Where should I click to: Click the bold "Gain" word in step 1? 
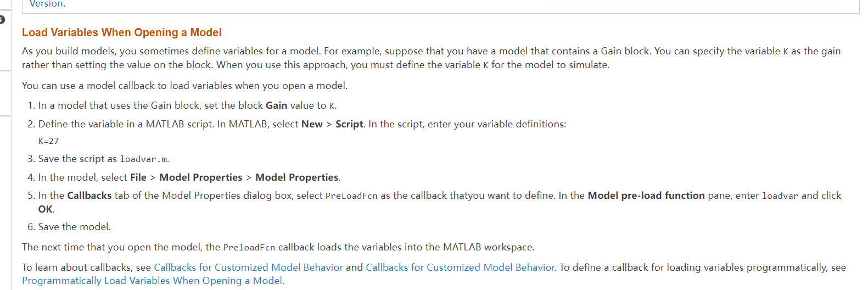pyautogui.click(x=277, y=105)
